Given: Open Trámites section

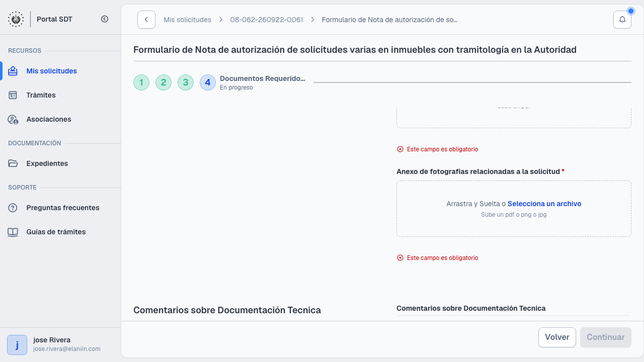Looking at the screenshot, I should click(60, 95).
